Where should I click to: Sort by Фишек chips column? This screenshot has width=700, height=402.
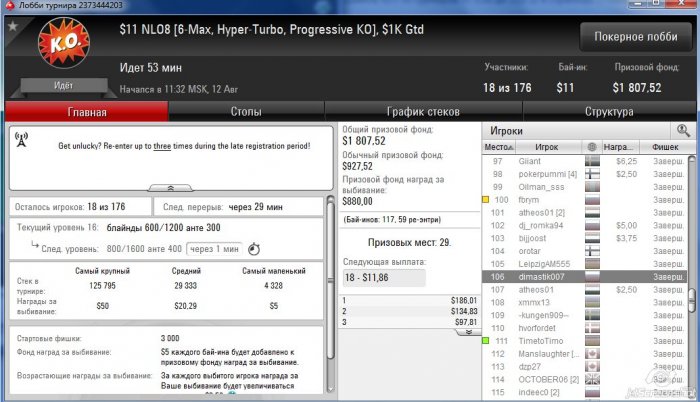point(665,147)
